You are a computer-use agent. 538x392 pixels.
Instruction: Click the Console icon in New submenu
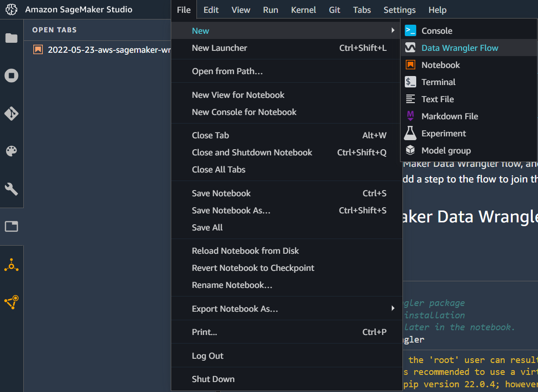pyautogui.click(x=411, y=30)
